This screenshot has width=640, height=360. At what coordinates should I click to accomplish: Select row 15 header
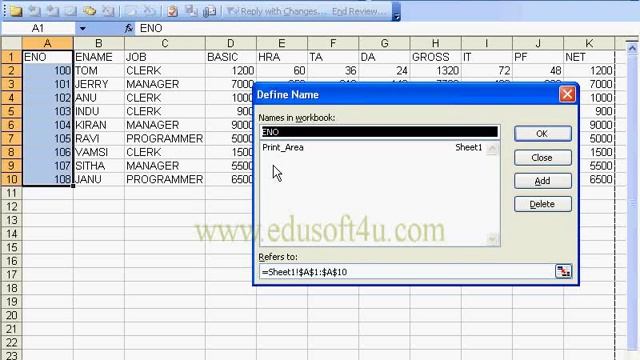tap(11, 247)
